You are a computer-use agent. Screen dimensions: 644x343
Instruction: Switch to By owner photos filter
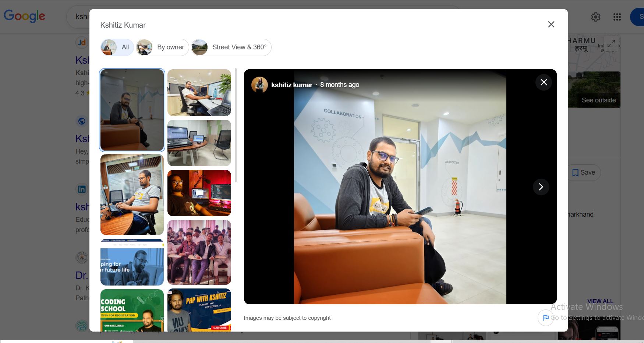[162, 47]
